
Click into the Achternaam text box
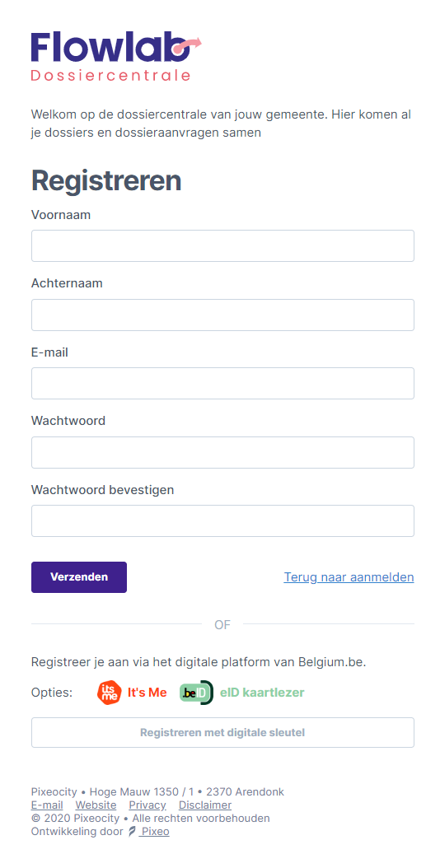tap(222, 315)
